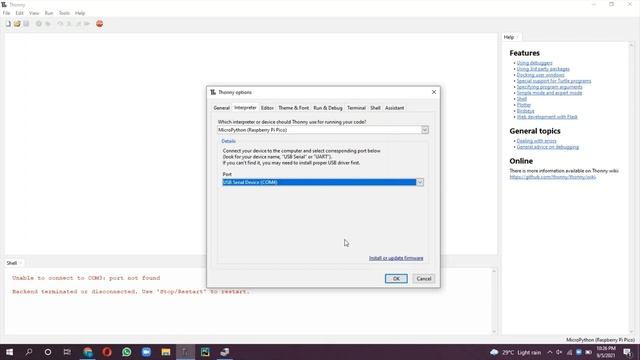Close the Thonny options dialog with X
The height and width of the screenshot is (360, 640).
(434, 92)
